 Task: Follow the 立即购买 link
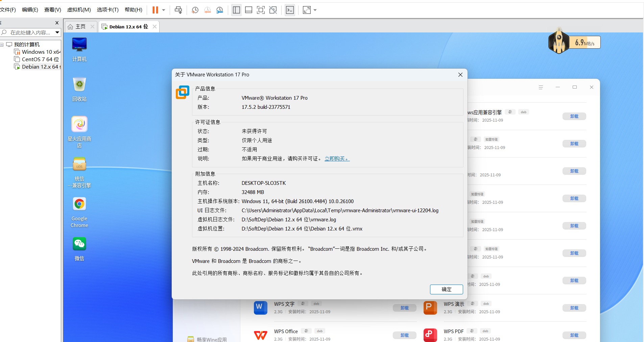[337, 158]
